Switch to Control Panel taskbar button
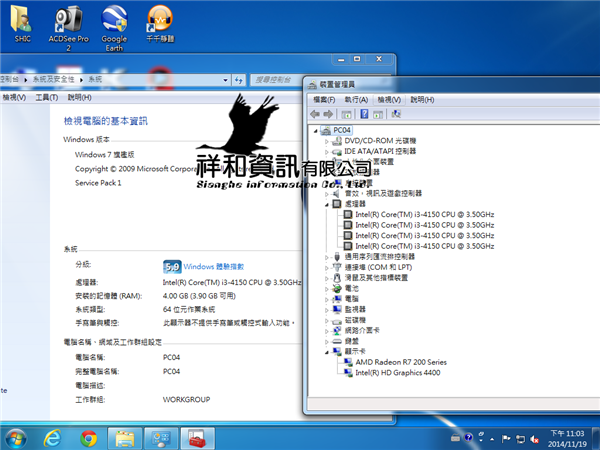 click(161, 439)
